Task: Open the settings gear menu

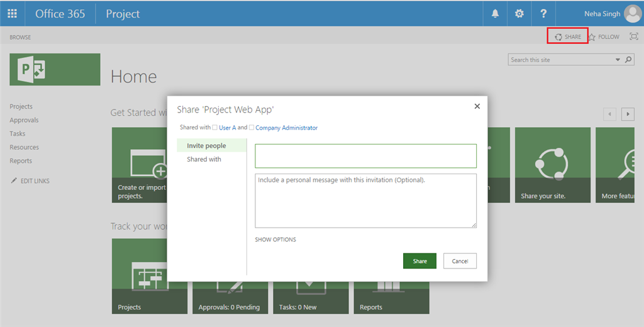Action: [x=519, y=14]
